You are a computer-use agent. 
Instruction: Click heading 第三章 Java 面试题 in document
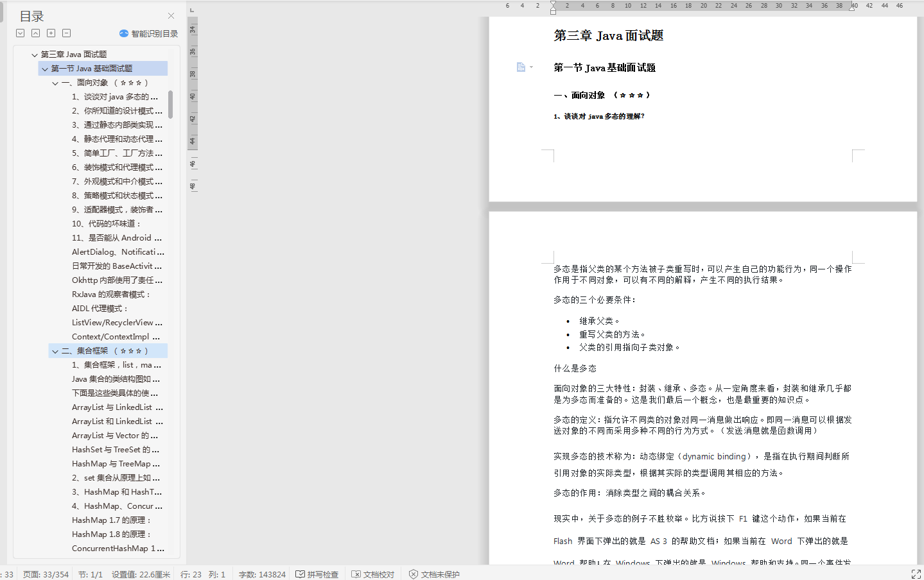[609, 36]
